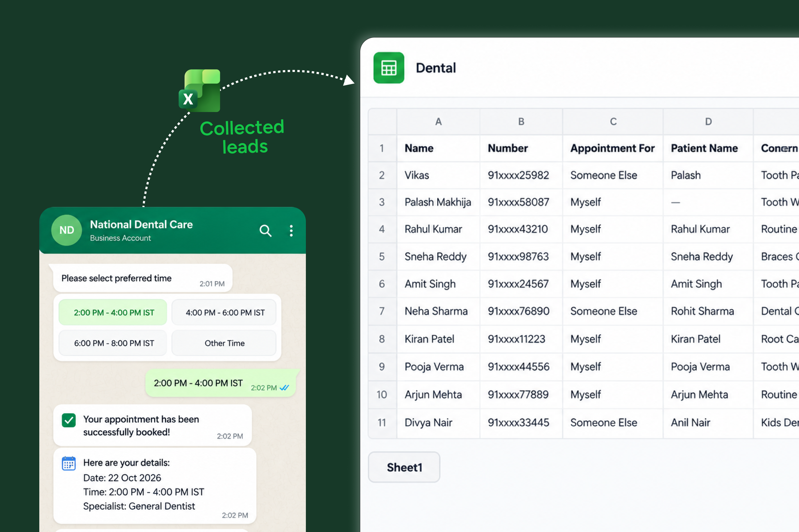
Task: Click the cell containing 'Vikas'
Action: click(439, 175)
